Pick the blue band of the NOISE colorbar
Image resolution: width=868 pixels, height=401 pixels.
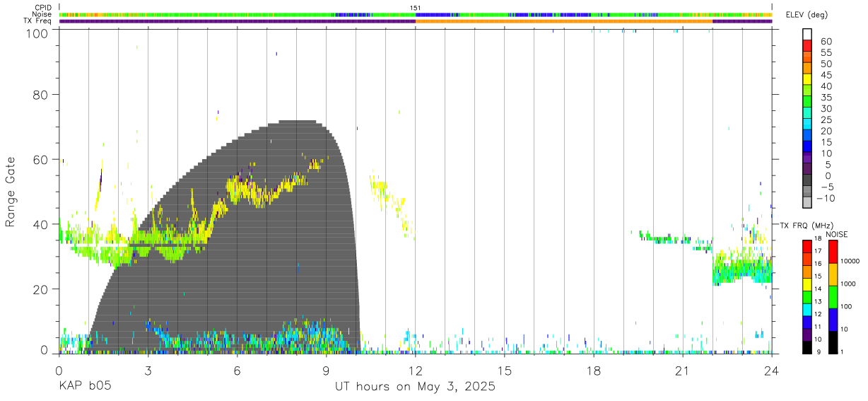point(833,320)
